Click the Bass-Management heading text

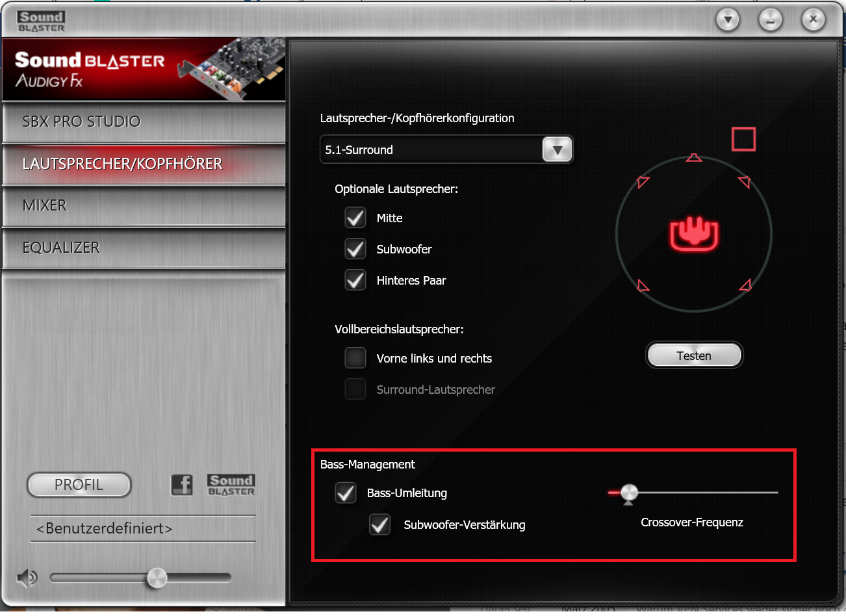click(x=367, y=465)
